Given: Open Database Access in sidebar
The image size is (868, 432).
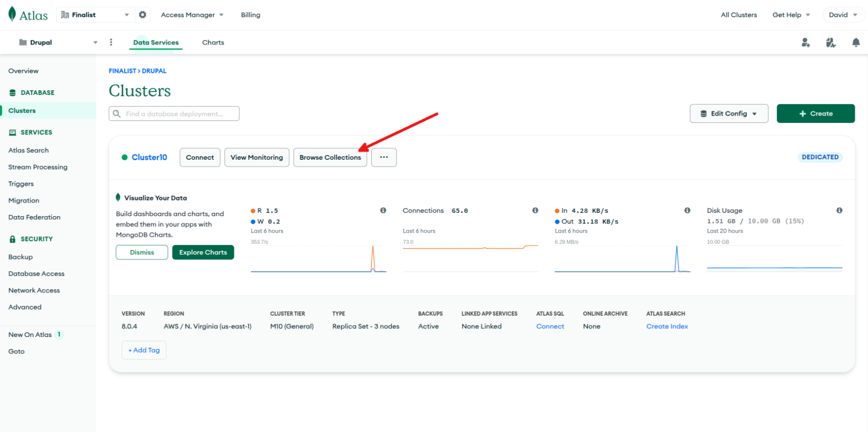Looking at the screenshot, I should (x=36, y=274).
